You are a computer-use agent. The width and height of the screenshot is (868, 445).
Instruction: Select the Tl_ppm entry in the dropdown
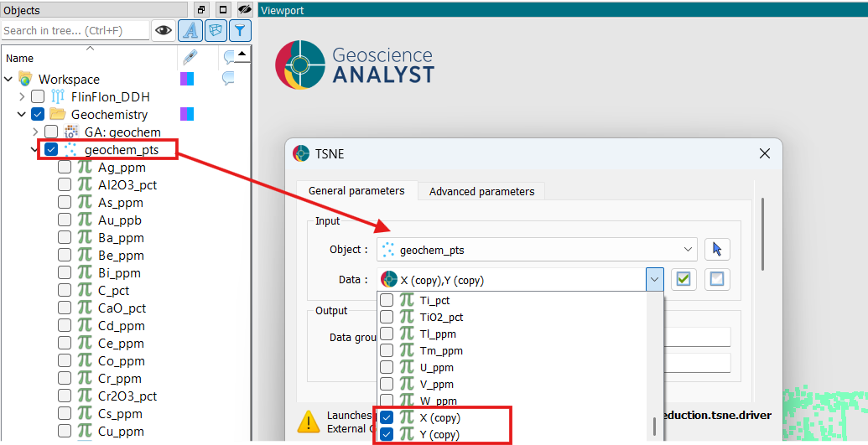438,334
